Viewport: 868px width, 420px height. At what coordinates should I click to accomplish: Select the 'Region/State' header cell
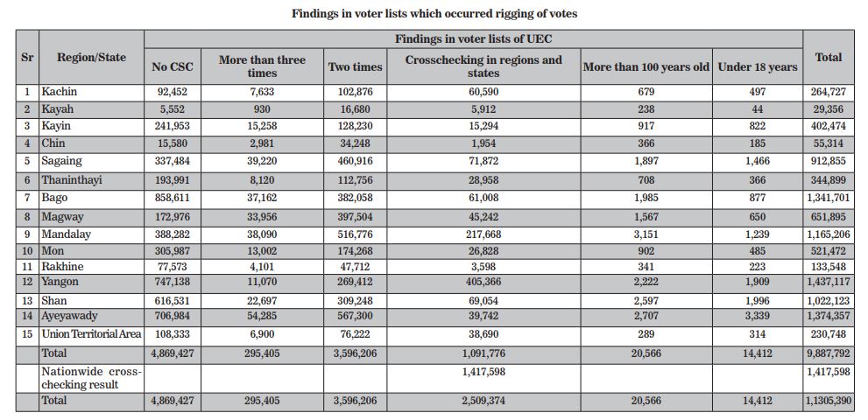[91, 57]
